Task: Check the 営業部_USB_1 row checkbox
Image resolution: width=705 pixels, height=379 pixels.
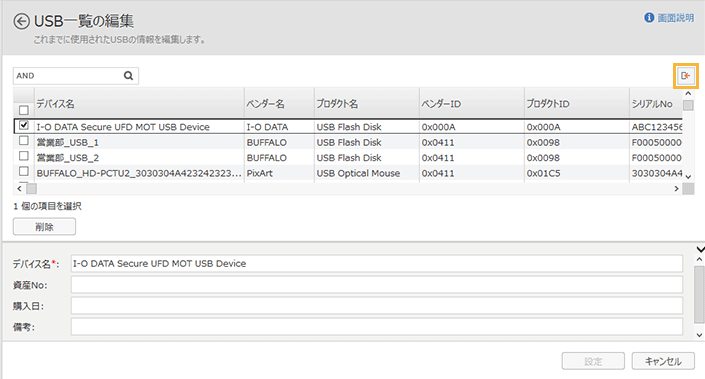Action: pos(24,141)
